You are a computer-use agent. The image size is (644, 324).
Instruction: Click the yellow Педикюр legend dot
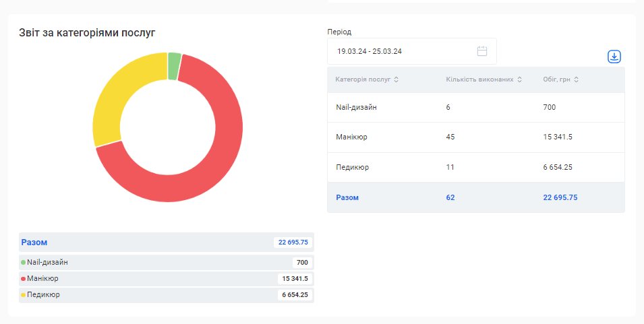pyautogui.click(x=24, y=295)
